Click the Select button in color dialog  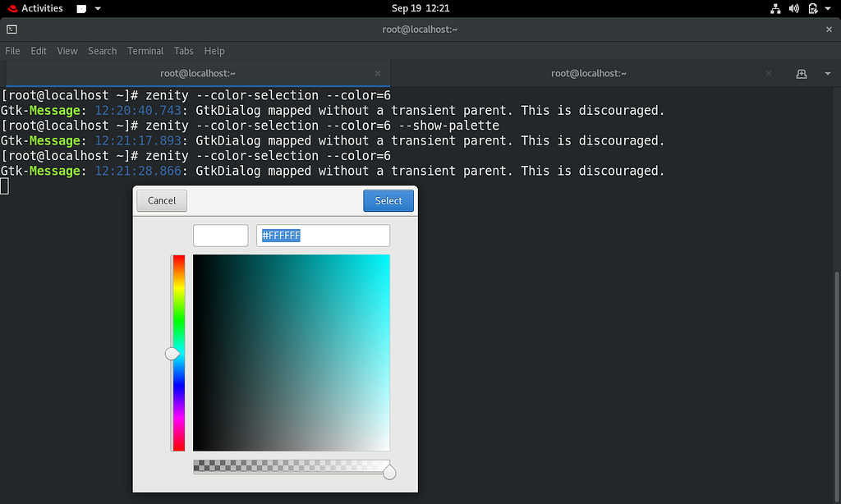[388, 200]
